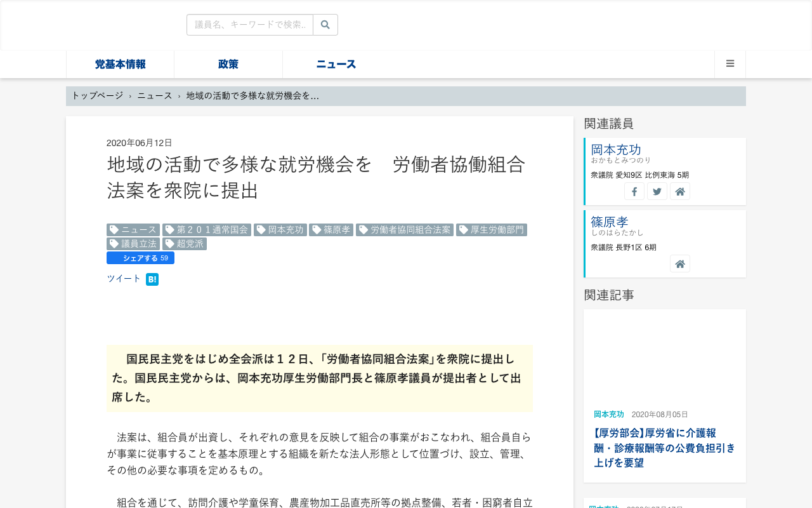Open the hamburger menu icon
Screen dimensions: 812x508
tap(730, 64)
